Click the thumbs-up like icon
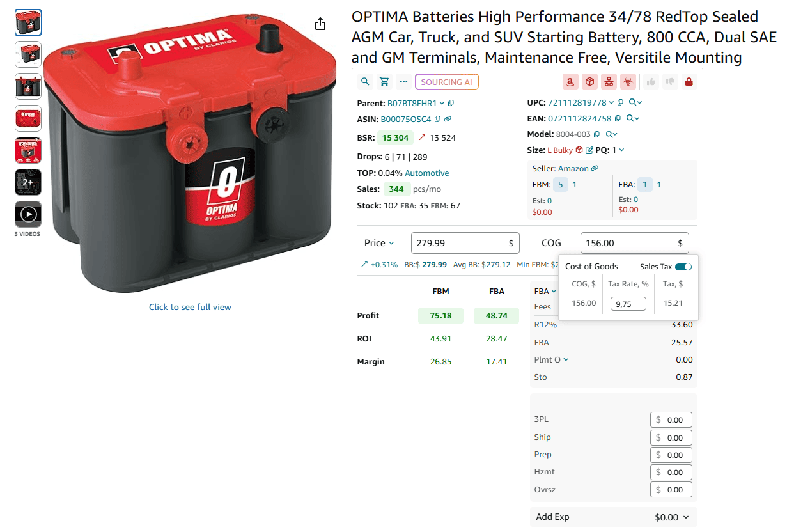The height and width of the screenshot is (532, 787). 651,82
